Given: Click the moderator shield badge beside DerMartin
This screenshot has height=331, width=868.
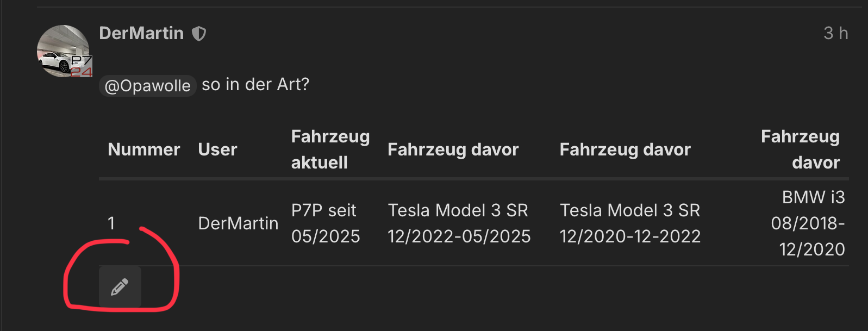Looking at the screenshot, I should point(199,34).
